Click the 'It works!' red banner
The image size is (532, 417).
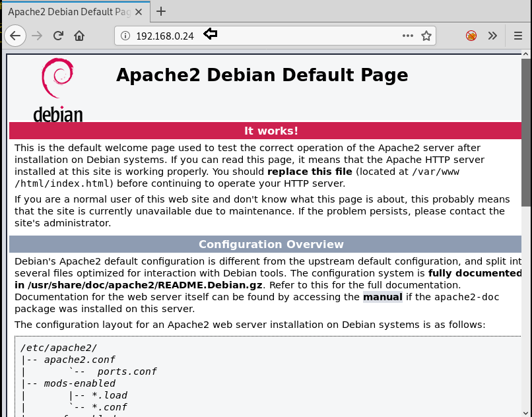point(265,131)
